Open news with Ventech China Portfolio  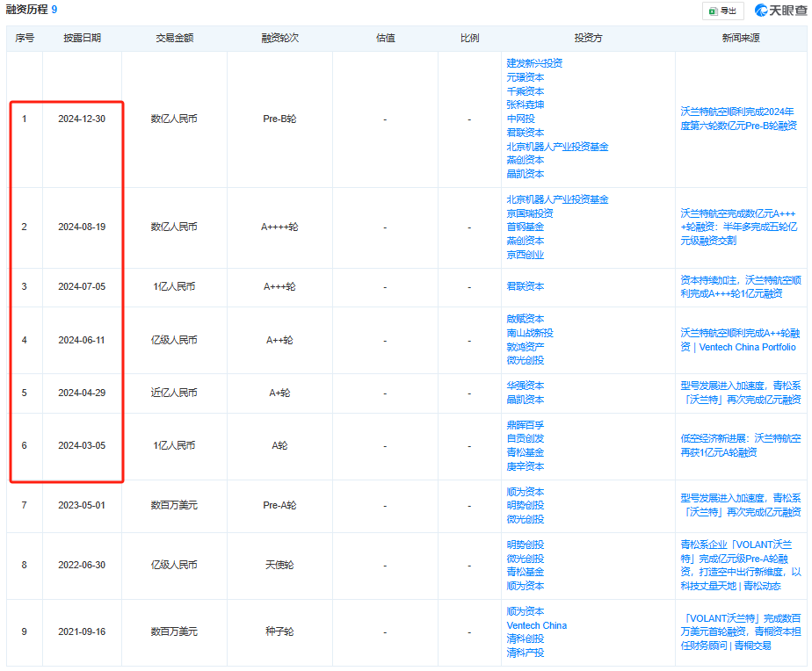[x=740, y=340]
